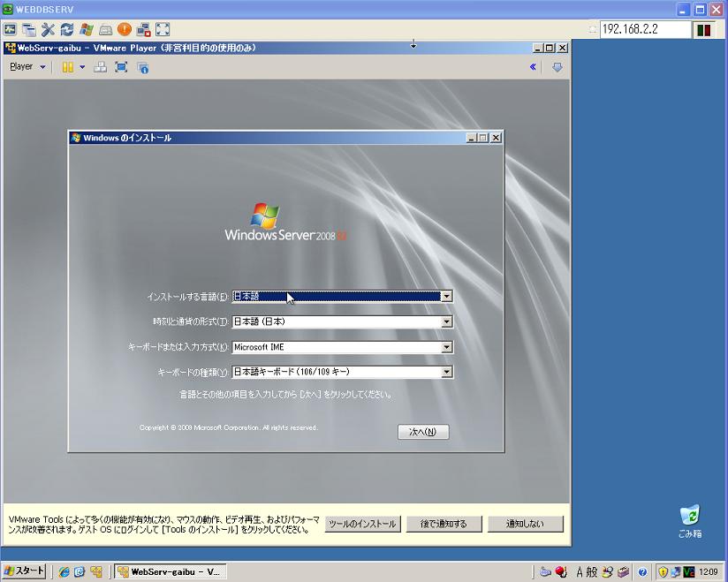Click the cascading windows icon in WEBDBSERV toolbar

click(x=29, y=30)
